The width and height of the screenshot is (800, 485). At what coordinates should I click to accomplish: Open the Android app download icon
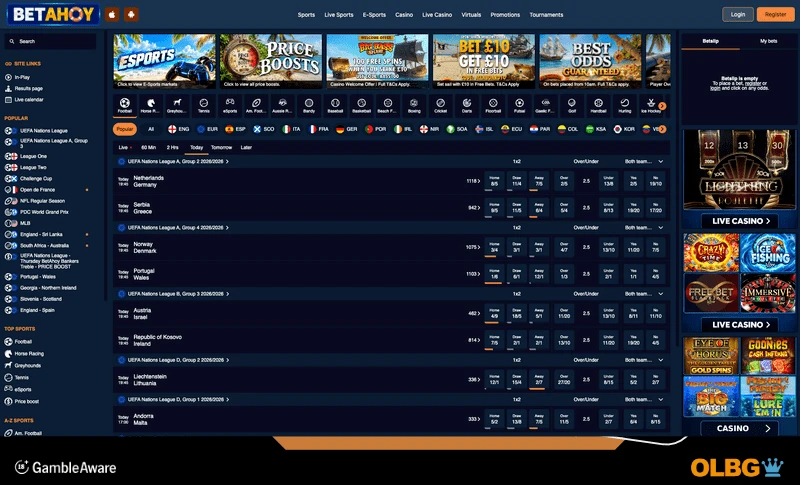pos(131,14)
